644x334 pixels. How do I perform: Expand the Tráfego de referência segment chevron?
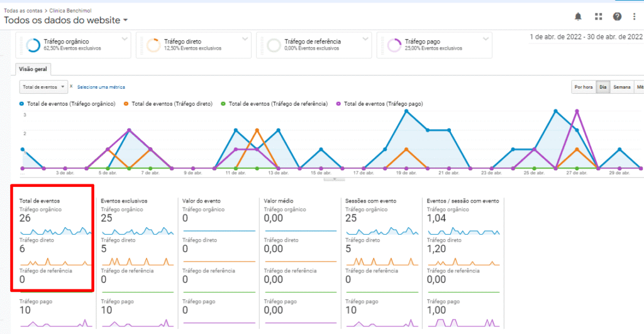point(364,39)
